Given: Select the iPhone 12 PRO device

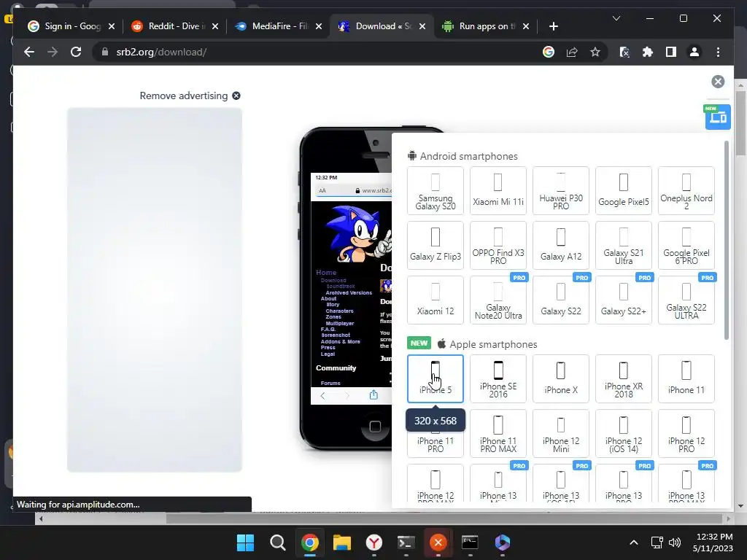Looking at the screenshot, I should pyautogui.click(x=686, y=434).
